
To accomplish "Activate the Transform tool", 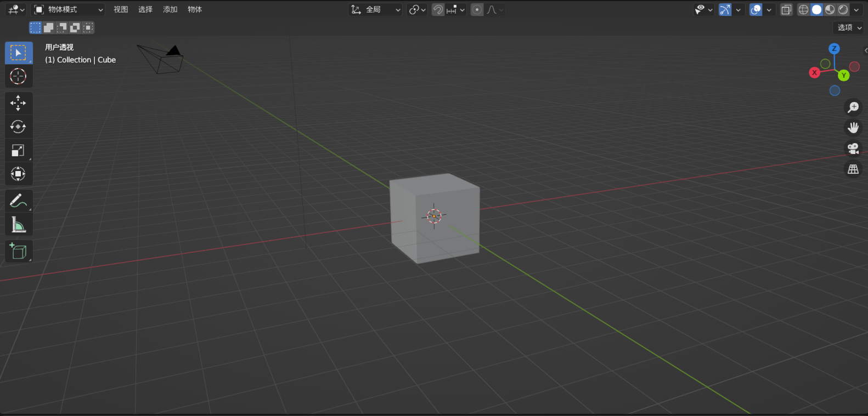I will point(19,174).
